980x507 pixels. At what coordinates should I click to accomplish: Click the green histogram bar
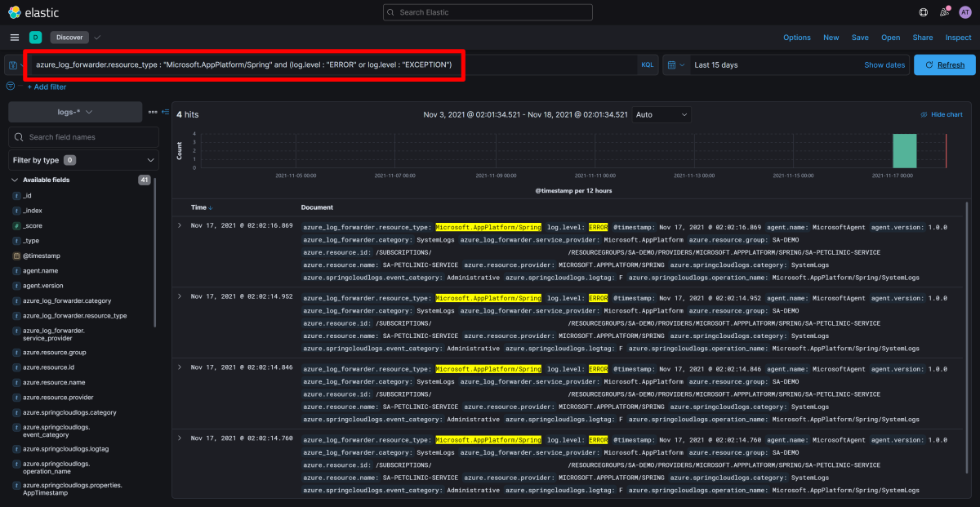[904, 151]
